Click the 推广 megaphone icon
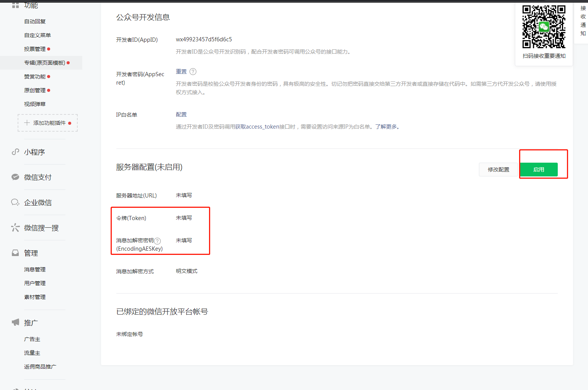 point(15,322)
